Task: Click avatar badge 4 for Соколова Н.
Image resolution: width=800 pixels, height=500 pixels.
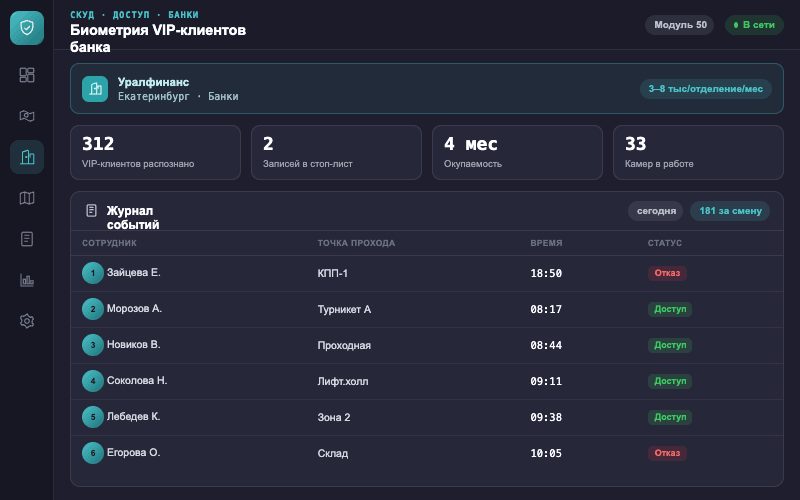Action: tap(93, 381)
